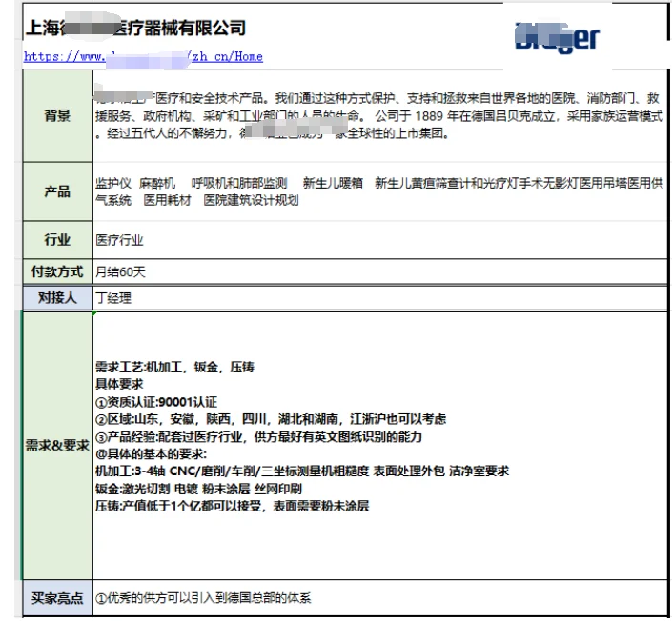Select the 产品 header cell

pyautogui.click(x=57, y=191)
